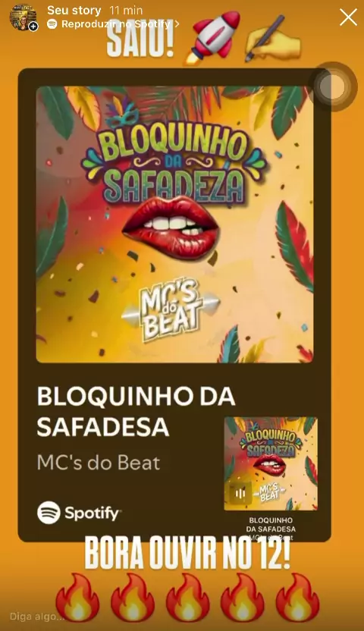Tap the profile avatar picture
The image size is (364, 631).
[23, 17]
